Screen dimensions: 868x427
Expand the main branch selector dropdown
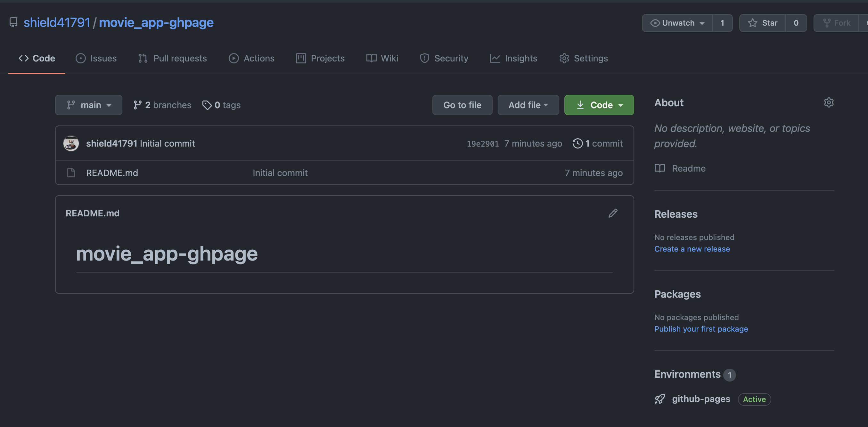click(89, 105)
